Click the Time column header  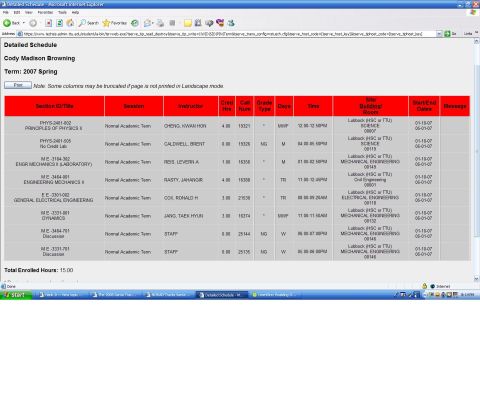point(313,106)
